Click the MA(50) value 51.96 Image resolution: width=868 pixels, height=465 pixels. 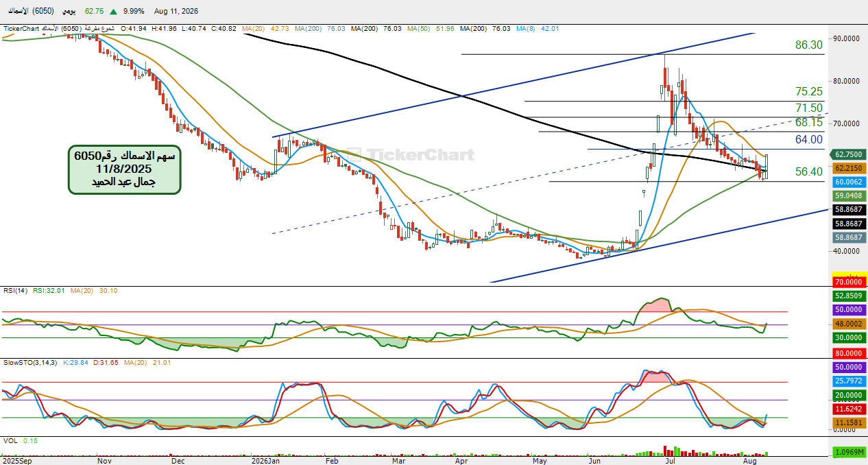pos(445,28)
